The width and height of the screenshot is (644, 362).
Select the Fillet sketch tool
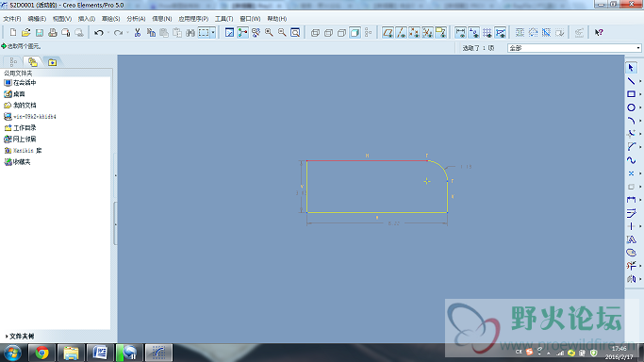(631, 134)
